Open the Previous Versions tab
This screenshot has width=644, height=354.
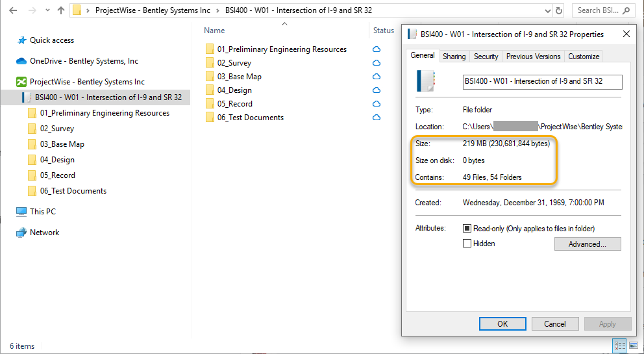click(x=533, y=57)
